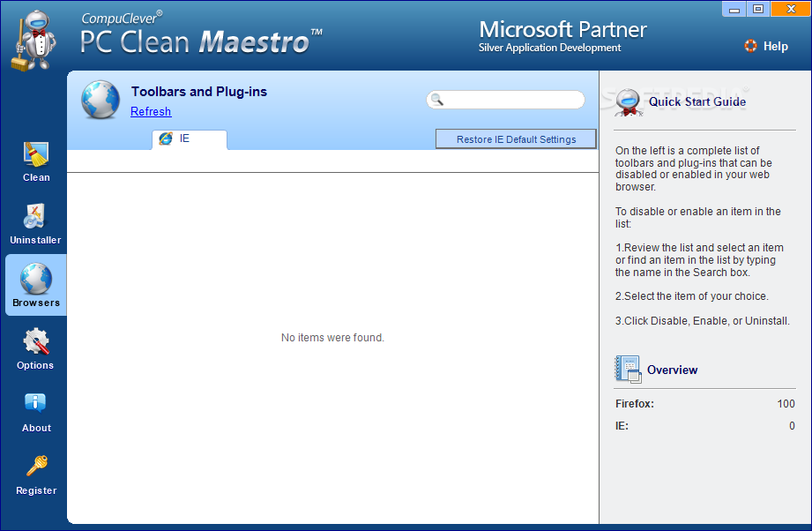Click the Firefox count value 100
This screenshot has width=812, height=531.
(786, 404)
